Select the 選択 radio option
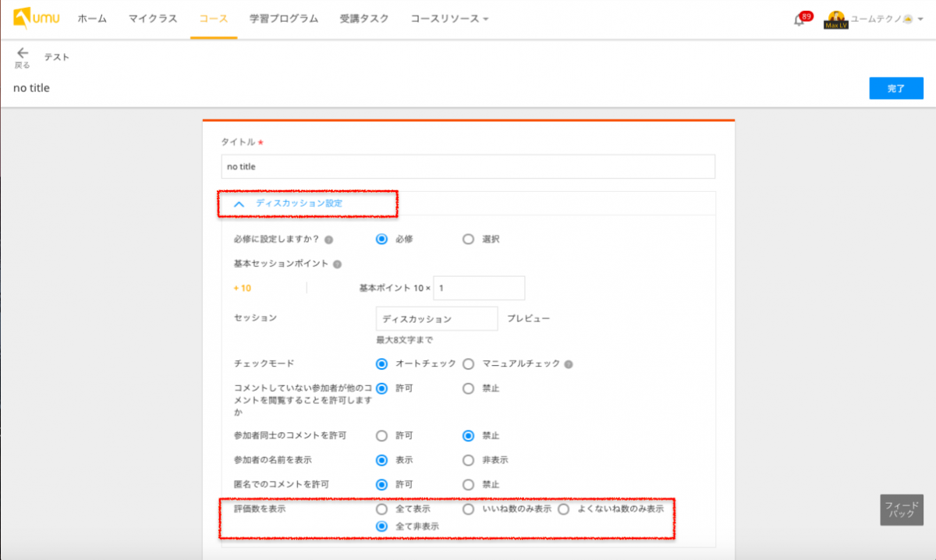This screenshot has height=560, width=936. click(467, 239)
